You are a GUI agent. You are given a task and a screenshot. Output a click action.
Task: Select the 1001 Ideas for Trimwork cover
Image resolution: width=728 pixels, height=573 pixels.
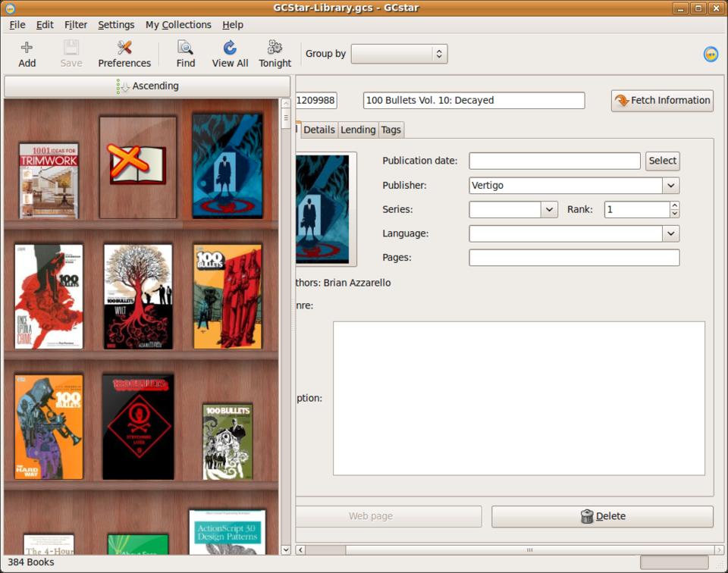click(49, 180)
